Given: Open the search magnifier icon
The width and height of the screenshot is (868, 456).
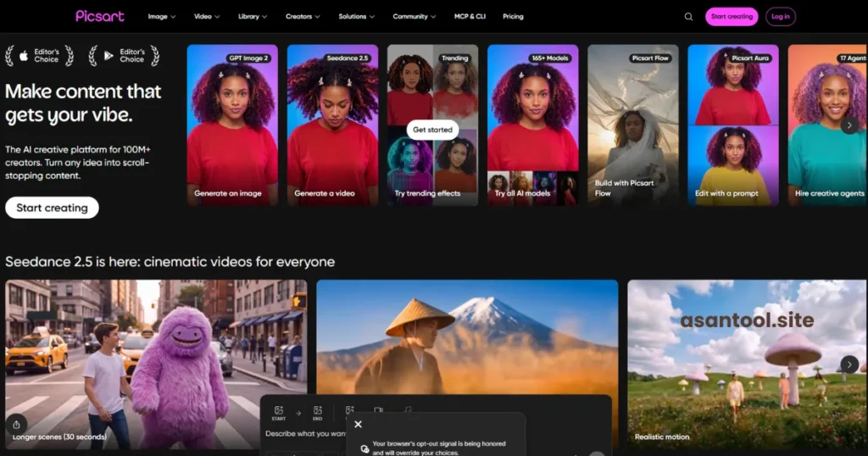Looking at the screenshot, I should pos(688,17).
